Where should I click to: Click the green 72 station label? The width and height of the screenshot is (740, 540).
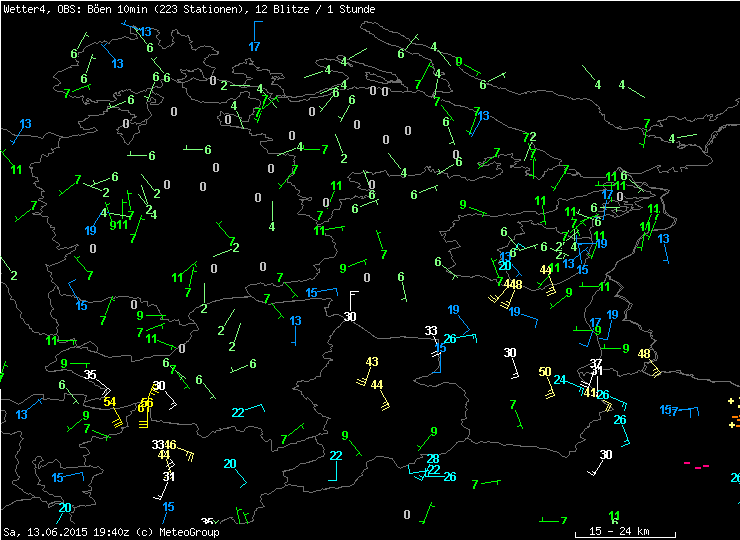point(530,137)
